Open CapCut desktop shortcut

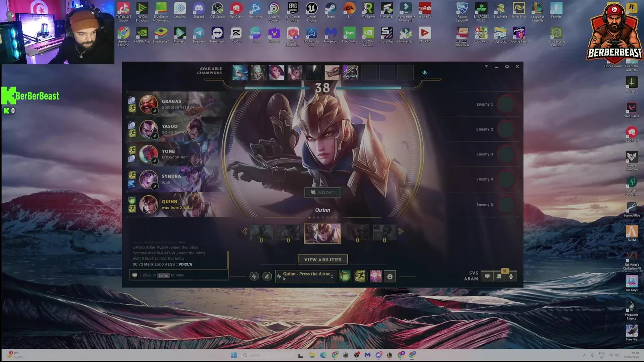coord(236,35)
